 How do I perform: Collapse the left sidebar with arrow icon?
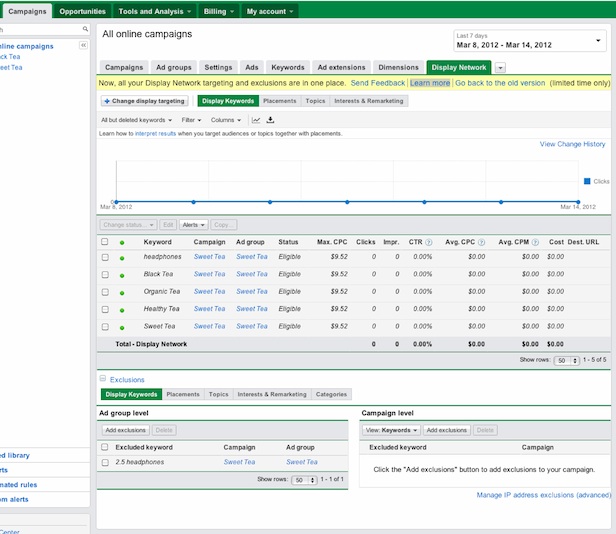pos(84,46)
